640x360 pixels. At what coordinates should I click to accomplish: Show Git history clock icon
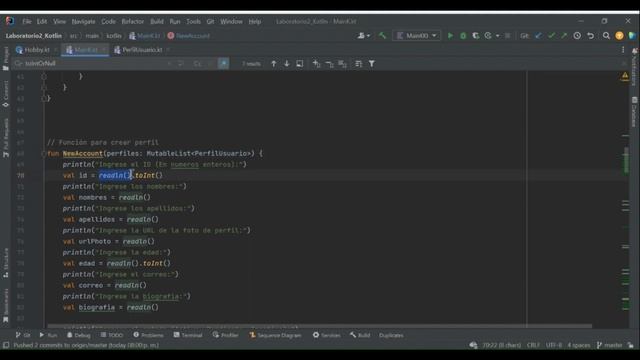(577, 36)
